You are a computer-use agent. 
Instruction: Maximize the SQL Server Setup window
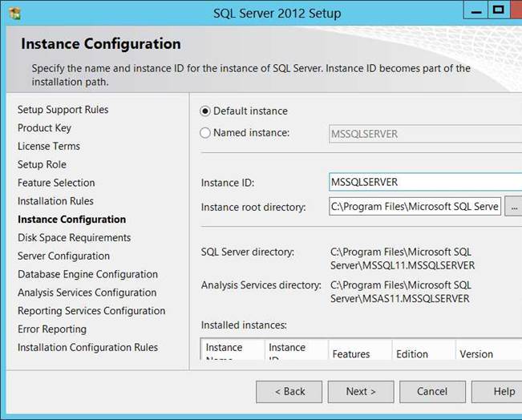point(499,10)
